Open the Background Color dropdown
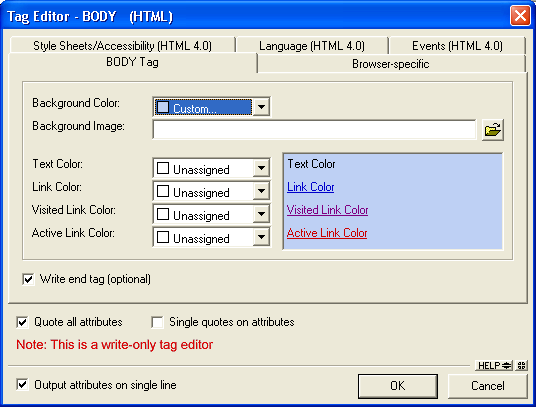Screen dimensions: 536x407 pos(262,107)
